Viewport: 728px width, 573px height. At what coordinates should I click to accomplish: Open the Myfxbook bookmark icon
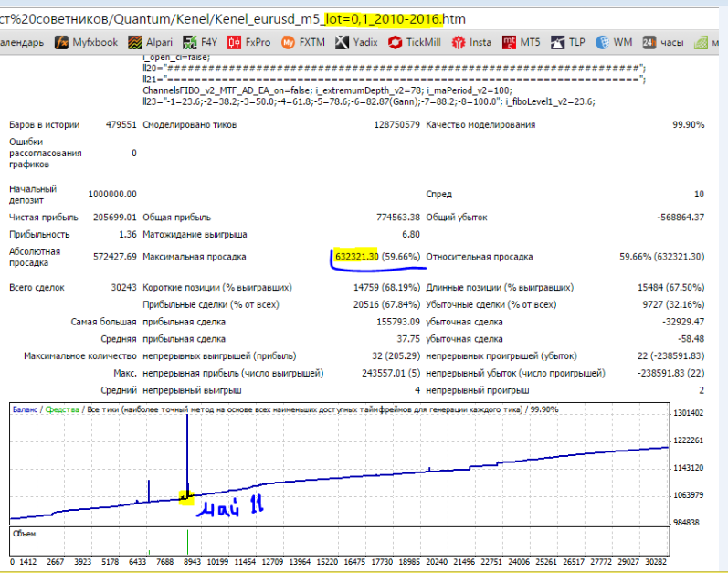pos(61,43)
